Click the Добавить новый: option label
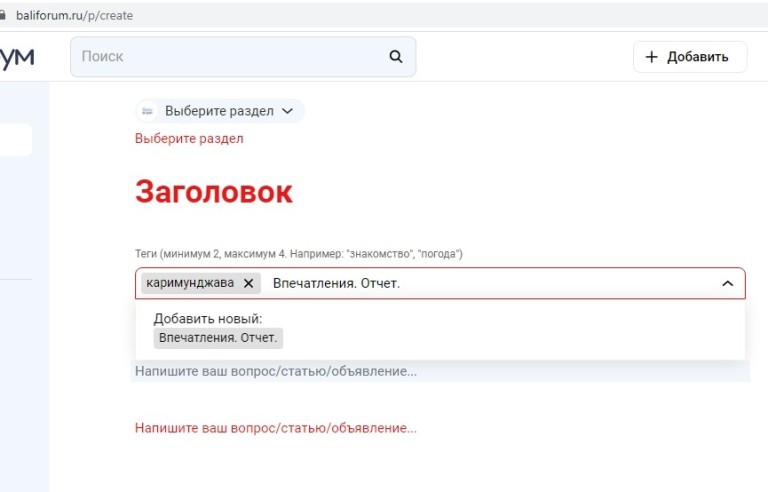The image size is (768, 492). pos(207,318)
